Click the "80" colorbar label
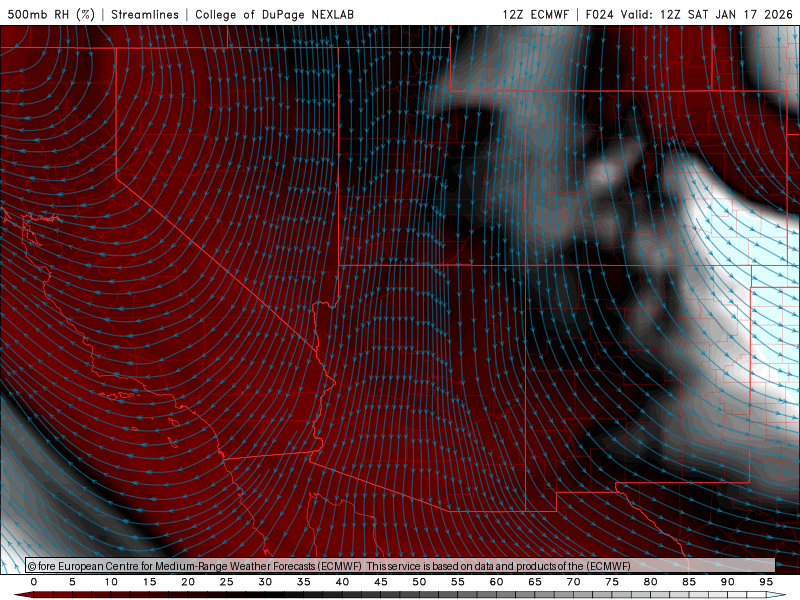 650,582
